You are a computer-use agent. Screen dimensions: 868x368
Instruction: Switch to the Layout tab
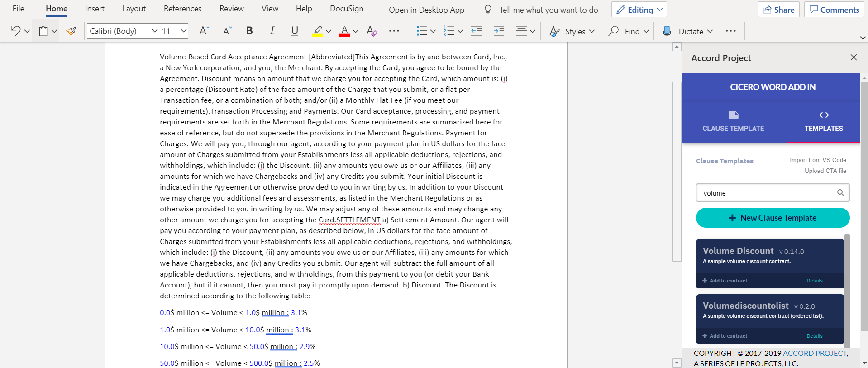[134, 9]
